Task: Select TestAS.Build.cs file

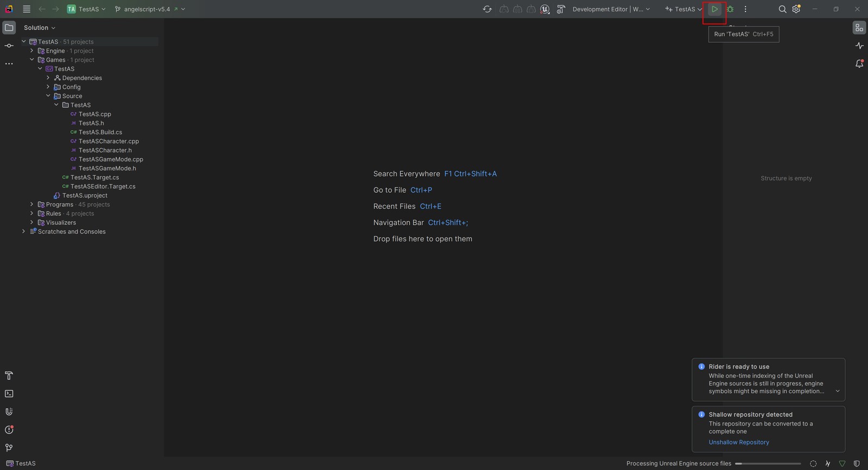Action: click(x=100, y=132)
